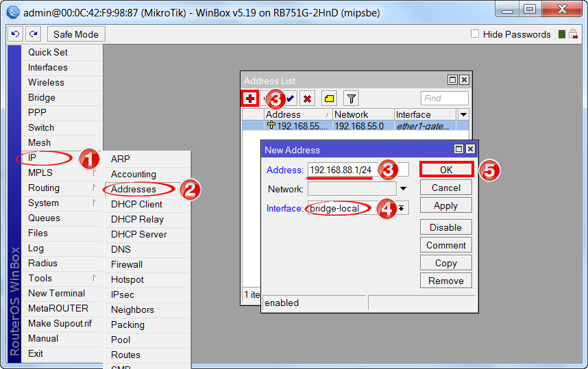588x369 pixels.
Task: Expand the System submenu arrow
Action: click(95, 203)
